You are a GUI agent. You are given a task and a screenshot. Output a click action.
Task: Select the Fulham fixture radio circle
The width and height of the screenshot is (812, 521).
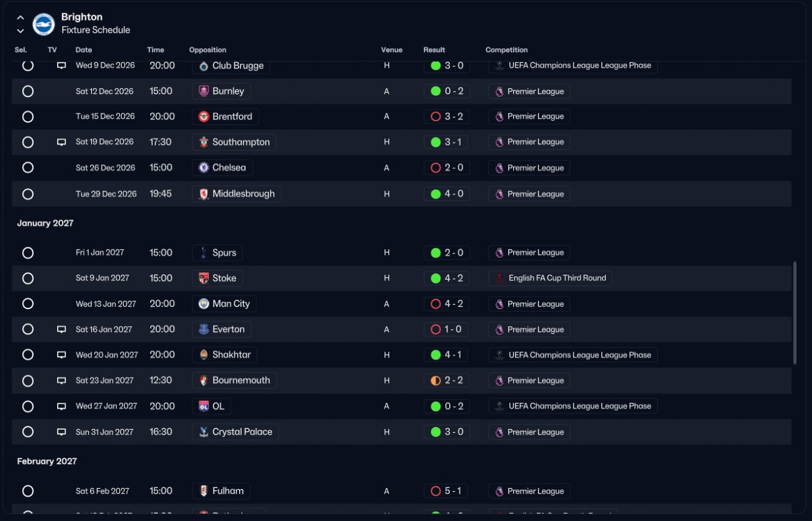tap(28, 491)
